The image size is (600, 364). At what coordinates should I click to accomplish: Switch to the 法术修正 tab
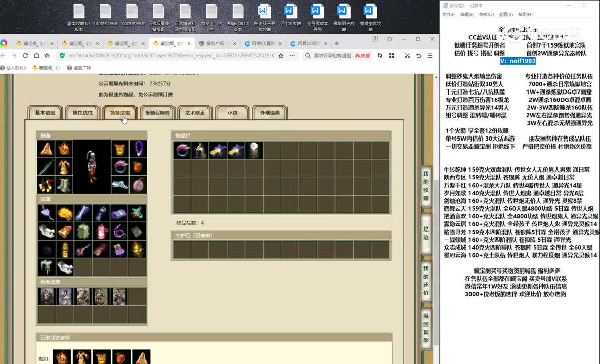pyautogui.click(x=195, y=113)
